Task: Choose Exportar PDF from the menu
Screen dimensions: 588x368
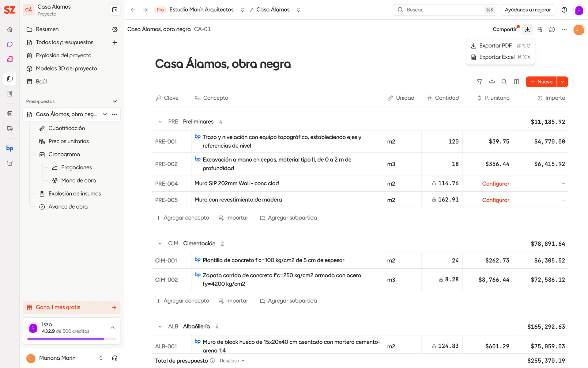Action: 500,46
